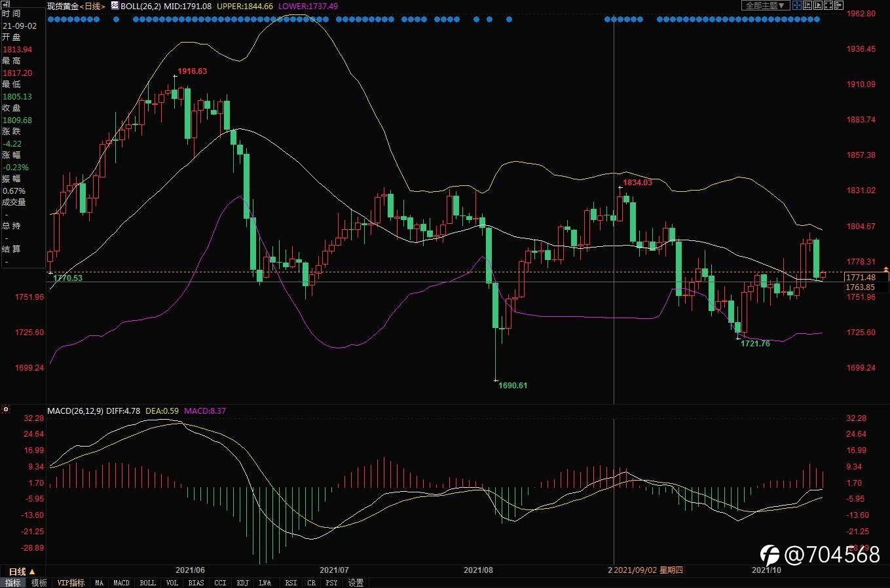The height and width of the screenshot is (588, 890).
Task: Click the jump-to-start chart navigation icon
Action: tap(807, 5)
